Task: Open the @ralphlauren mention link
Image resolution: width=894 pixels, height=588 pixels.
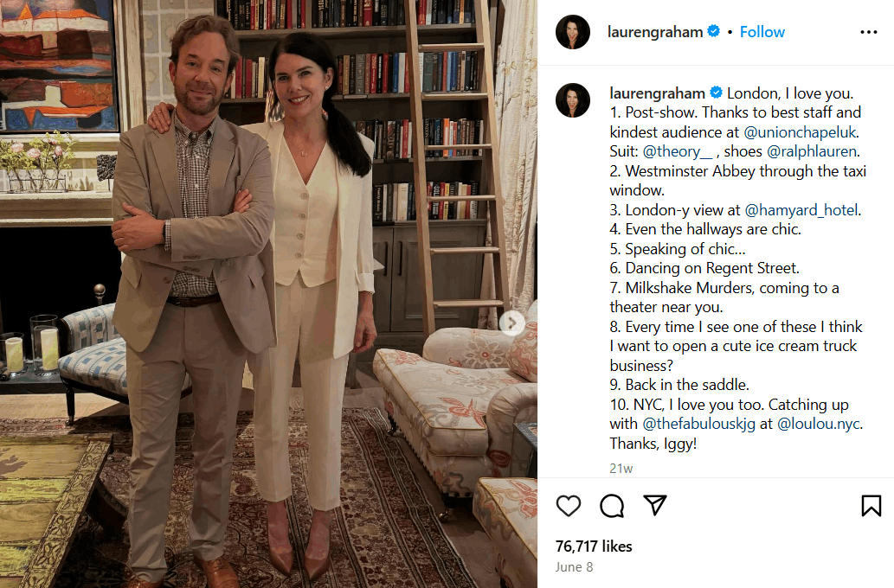Action: click(x=812, y=151)
